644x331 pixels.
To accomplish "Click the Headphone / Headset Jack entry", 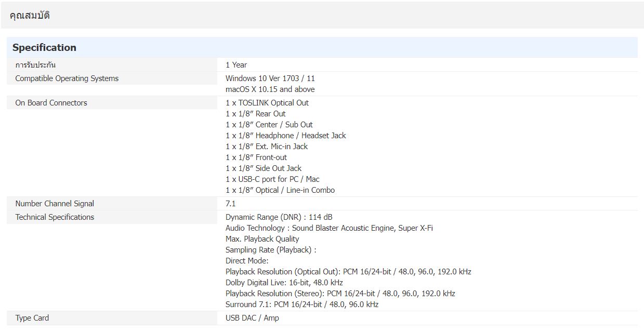I will pos(285,136).
